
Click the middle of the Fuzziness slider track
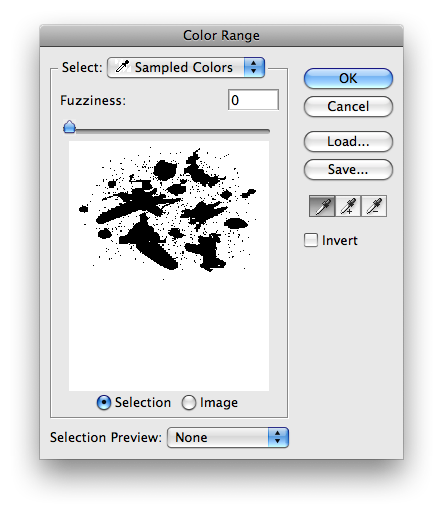[167, 131]
